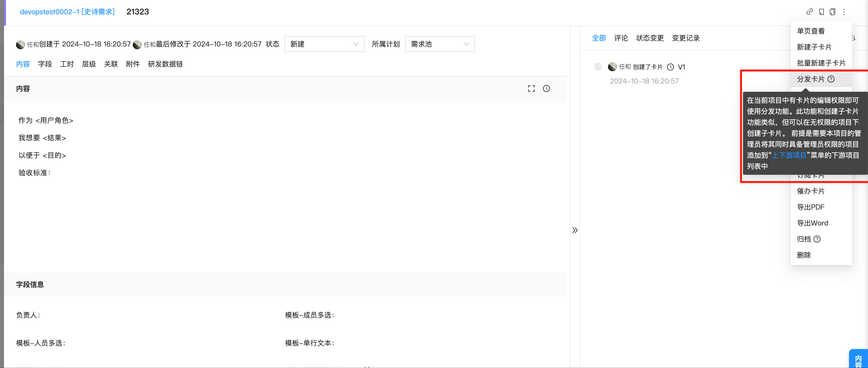Open single page preview icon in title bar

tap(821, 11)
